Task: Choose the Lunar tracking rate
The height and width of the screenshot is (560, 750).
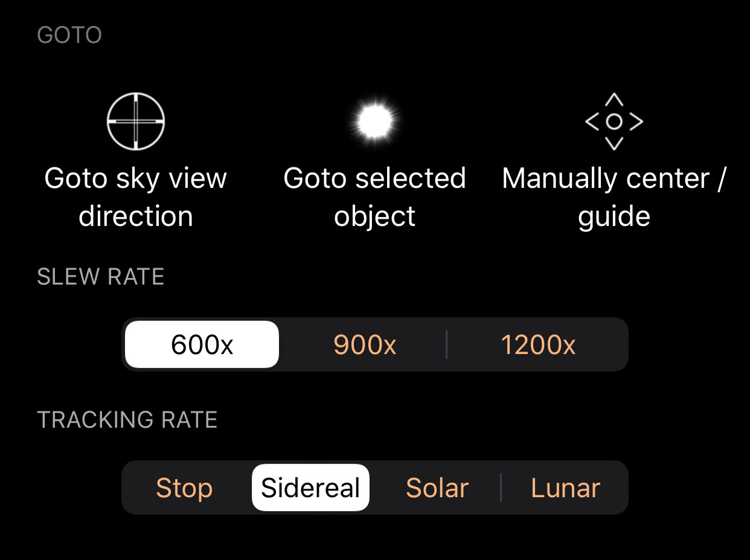Action: (565, 488)
